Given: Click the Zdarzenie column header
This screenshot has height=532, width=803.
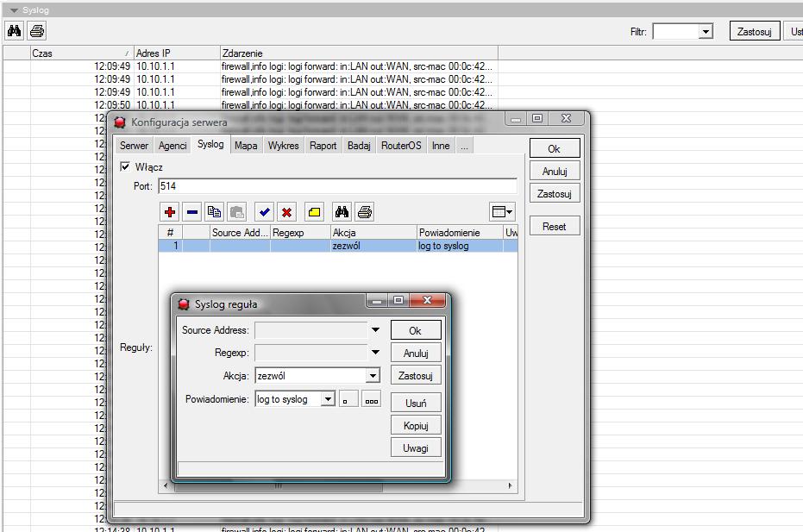Looking at the screenshot, I should coord(359,53).
